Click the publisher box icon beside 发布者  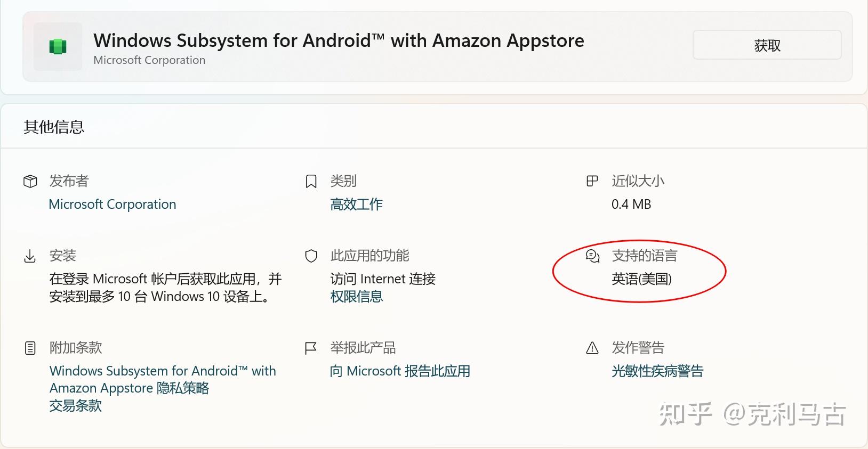(x=30, y=181)
